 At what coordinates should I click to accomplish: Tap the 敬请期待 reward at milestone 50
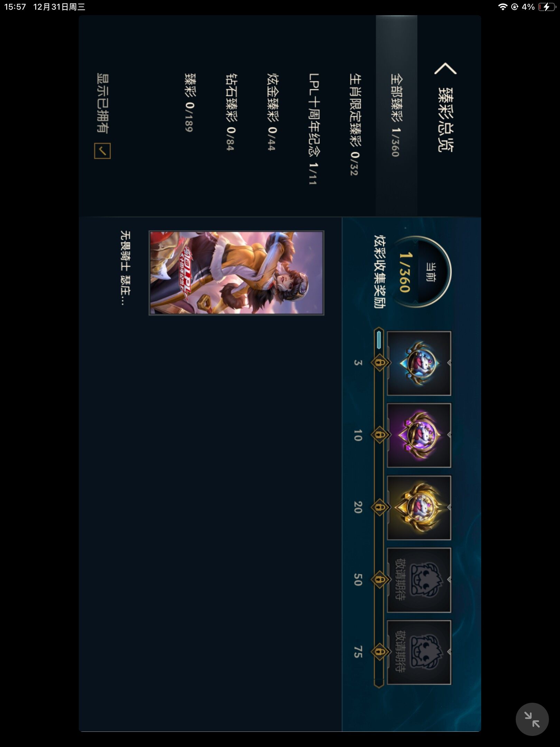click(419, 580)
